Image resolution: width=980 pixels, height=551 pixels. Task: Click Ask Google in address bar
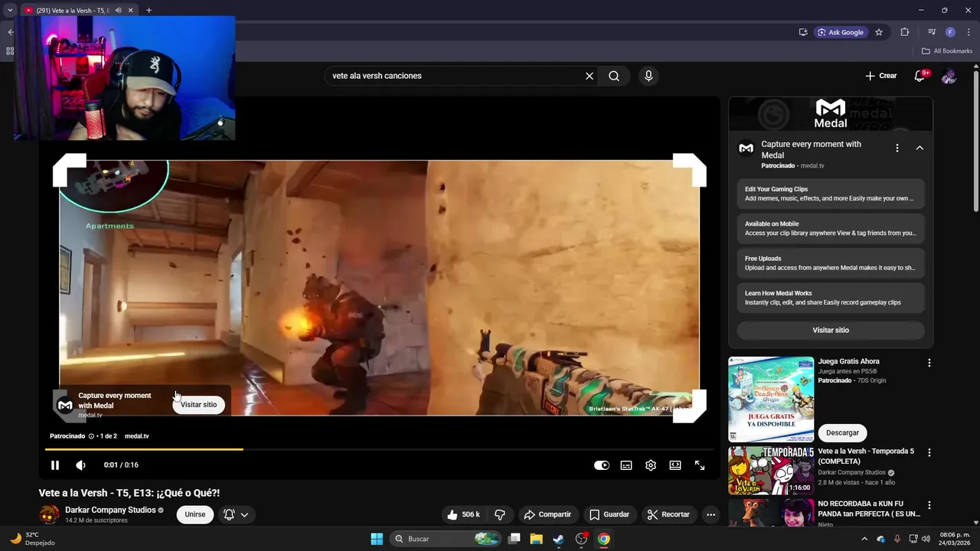pyautogui.click(x=840, y=32)
